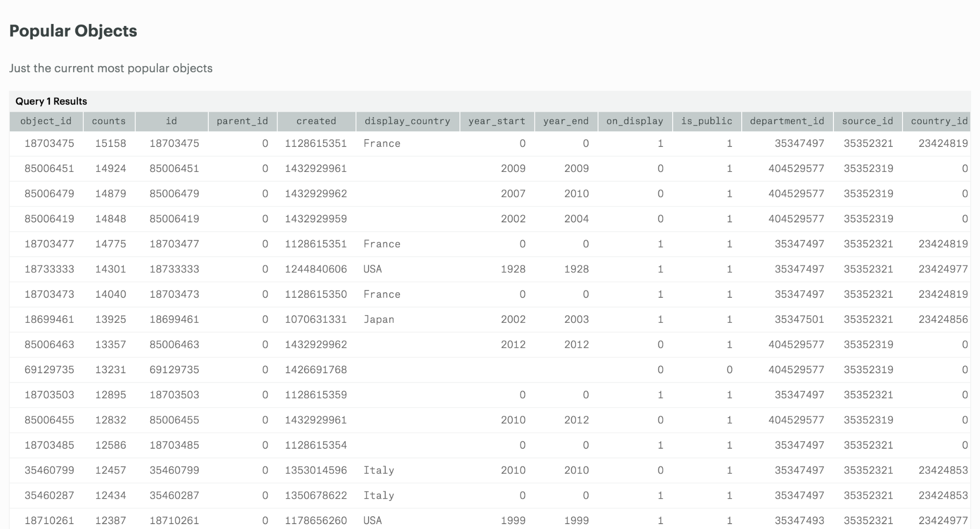Select Italy in the 35460287 row

click(379, 495)
